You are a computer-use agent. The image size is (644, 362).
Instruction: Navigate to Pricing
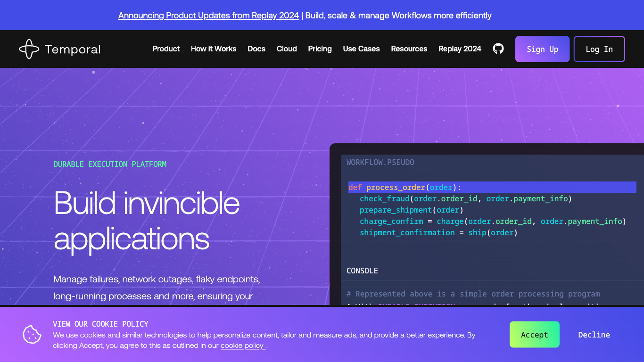pyautogui.click(x=320, y=49)
